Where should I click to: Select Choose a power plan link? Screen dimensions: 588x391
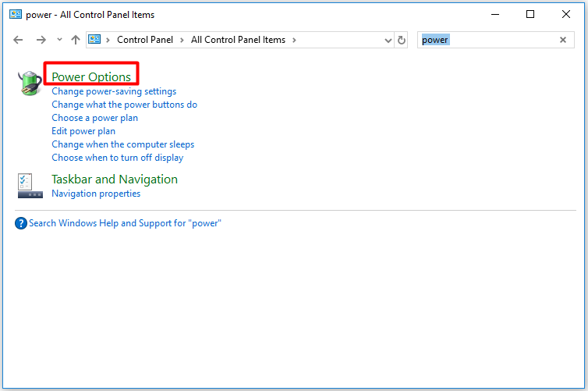coord(95,118)
